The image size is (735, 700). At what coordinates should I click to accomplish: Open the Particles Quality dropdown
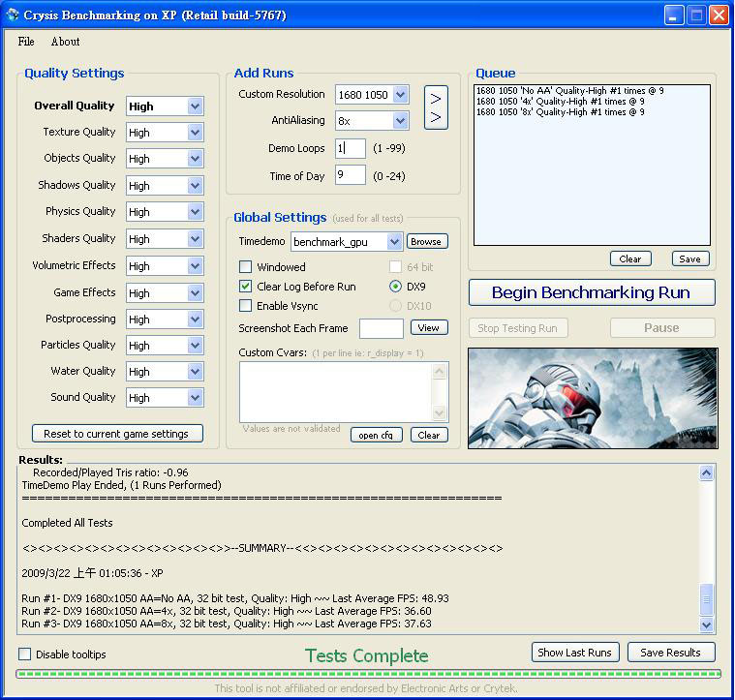click(x=195, y=346)
